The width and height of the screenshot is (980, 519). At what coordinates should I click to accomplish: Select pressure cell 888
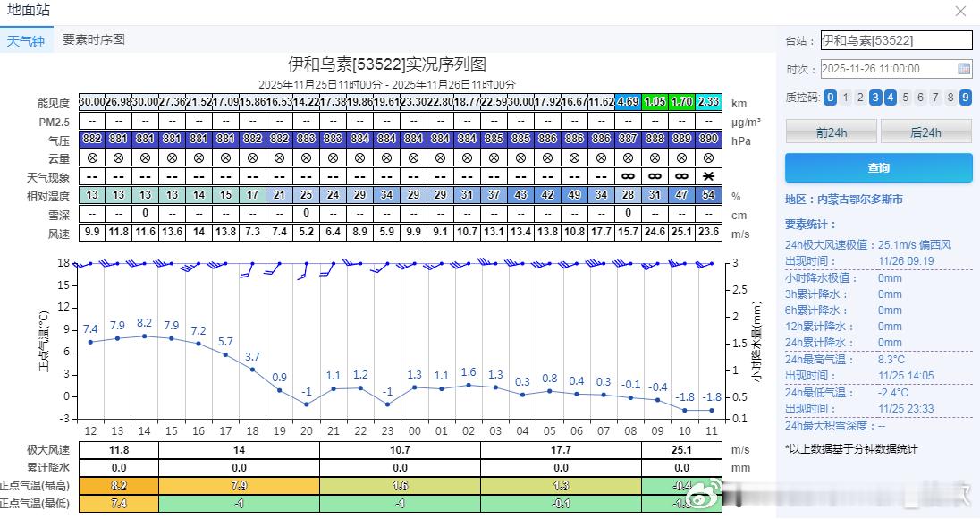coord(655,139)
